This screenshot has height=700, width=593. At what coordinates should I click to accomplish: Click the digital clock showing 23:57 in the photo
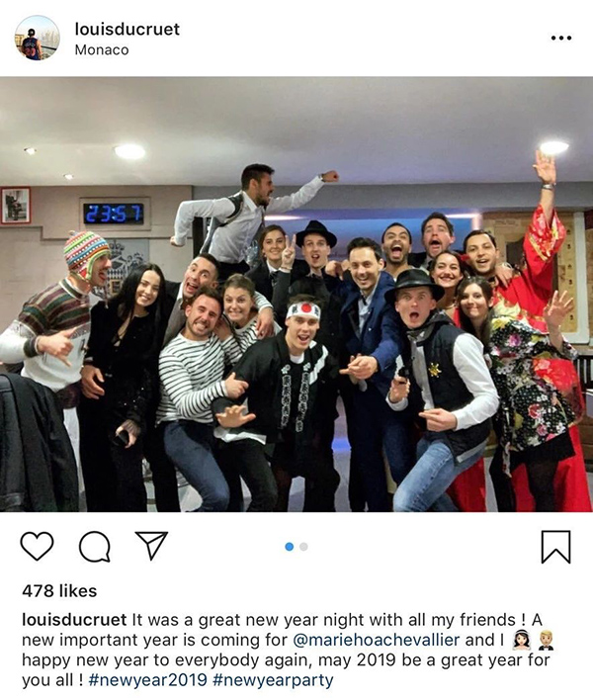point(114,214)
